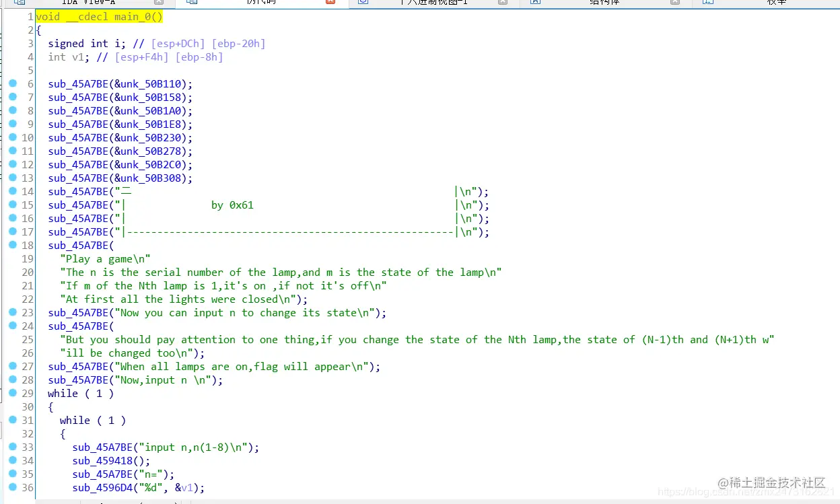Click &v1 argument on line 36
Screen dimensions: 840x504
pyautogui.click(x=184, y=487)
